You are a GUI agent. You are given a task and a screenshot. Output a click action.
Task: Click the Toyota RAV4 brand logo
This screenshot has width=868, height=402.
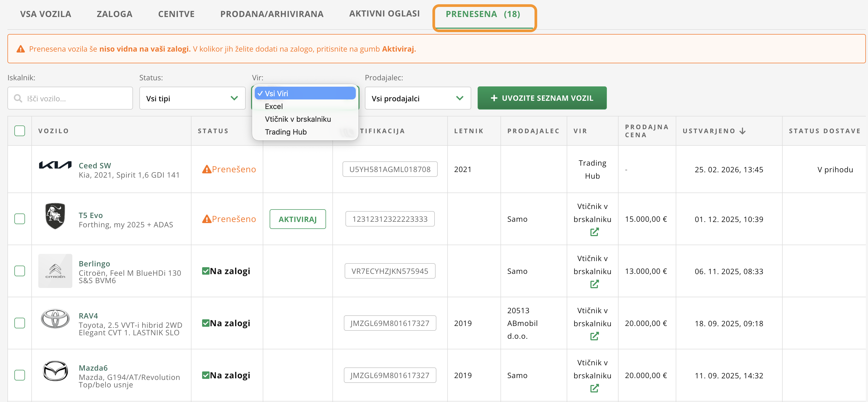tap(55, 319)
